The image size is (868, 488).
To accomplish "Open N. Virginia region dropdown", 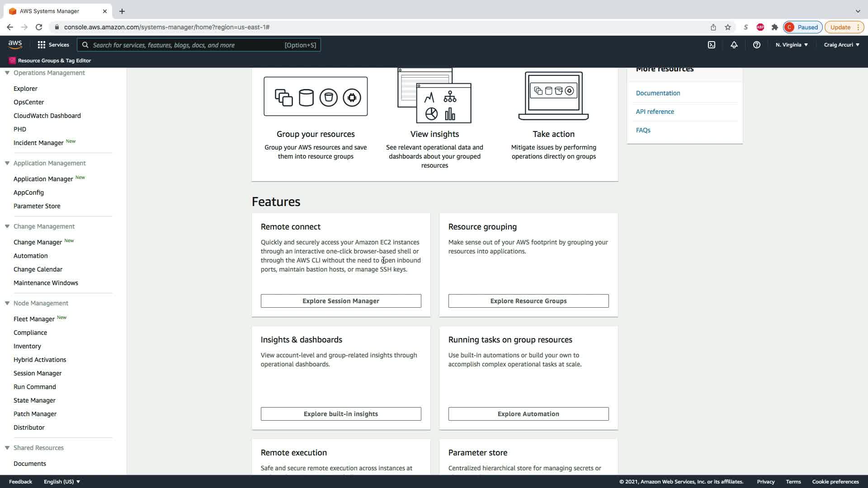I will [792, 45].
